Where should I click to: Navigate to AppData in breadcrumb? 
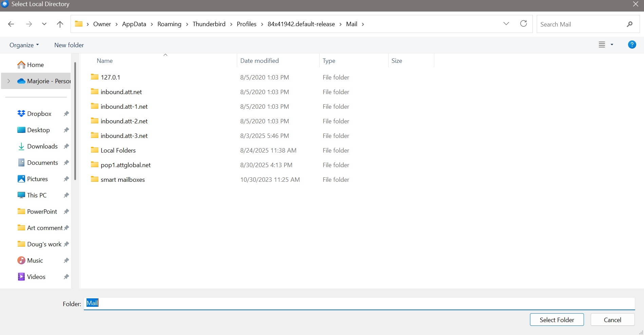[x=134, y=24]
